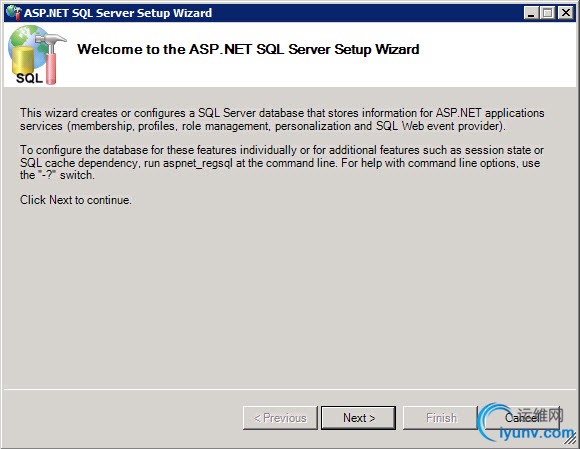Click the greyed-out Finish button
The image size is (580, 449).
point(440,418)
